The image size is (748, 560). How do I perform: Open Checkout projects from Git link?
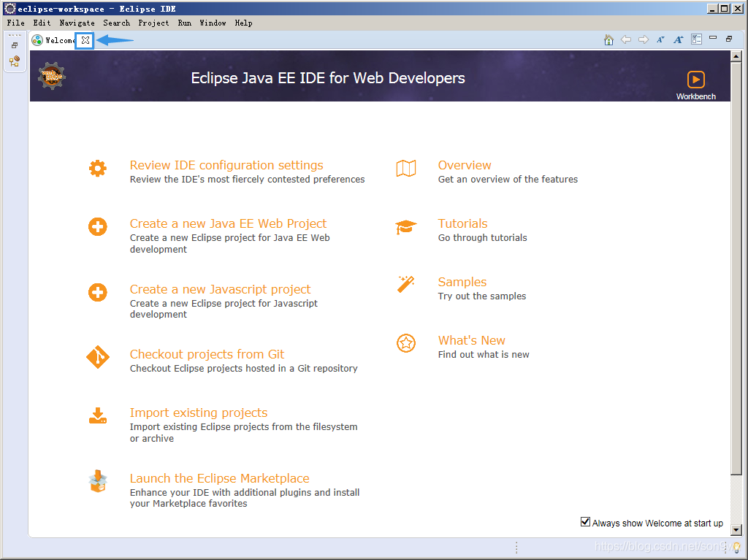click(207, 354)
